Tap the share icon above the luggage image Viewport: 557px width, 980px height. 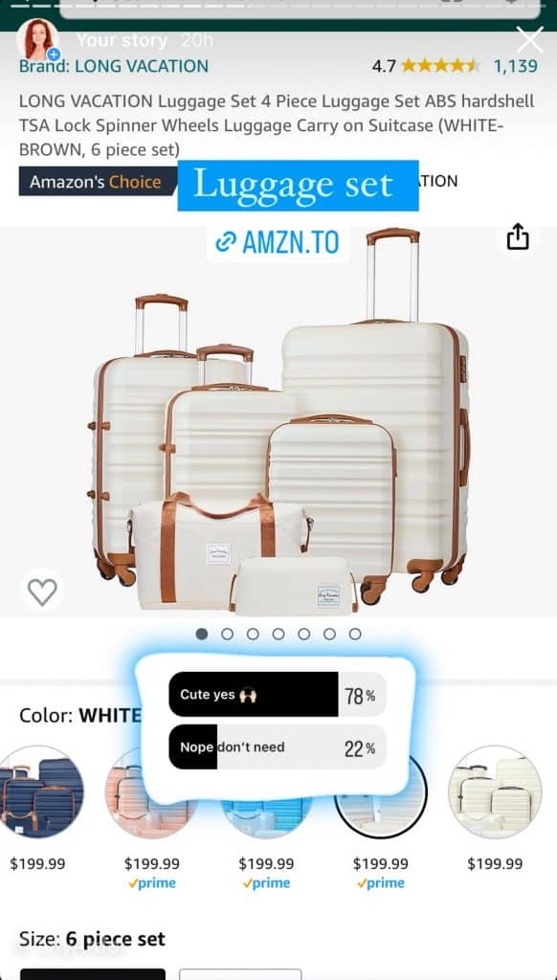(518, 237)
